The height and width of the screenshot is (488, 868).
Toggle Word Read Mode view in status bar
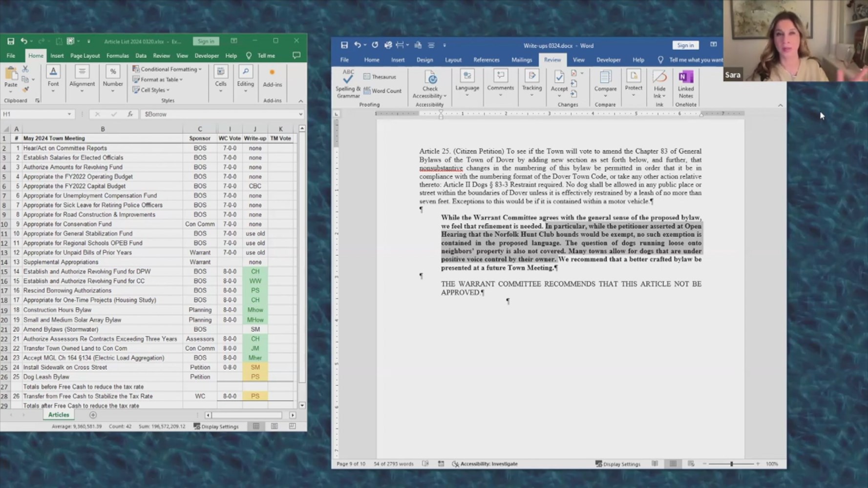655,464
